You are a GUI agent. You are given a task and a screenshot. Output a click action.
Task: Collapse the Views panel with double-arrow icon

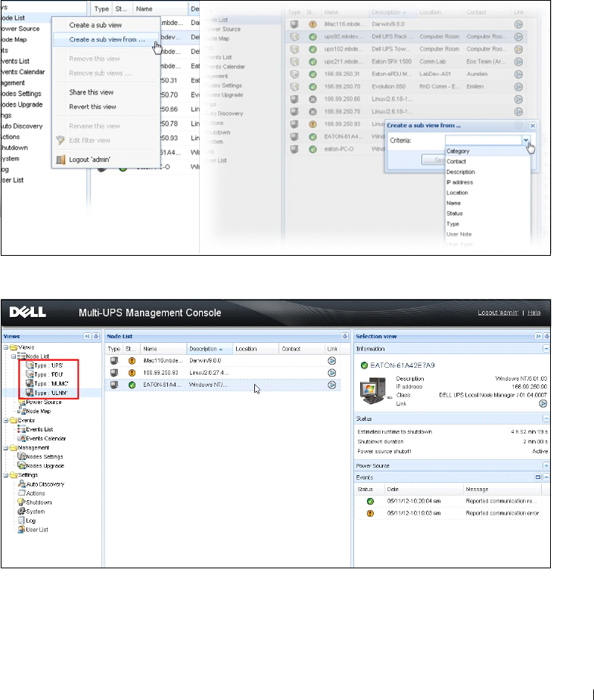pos(87,336)
